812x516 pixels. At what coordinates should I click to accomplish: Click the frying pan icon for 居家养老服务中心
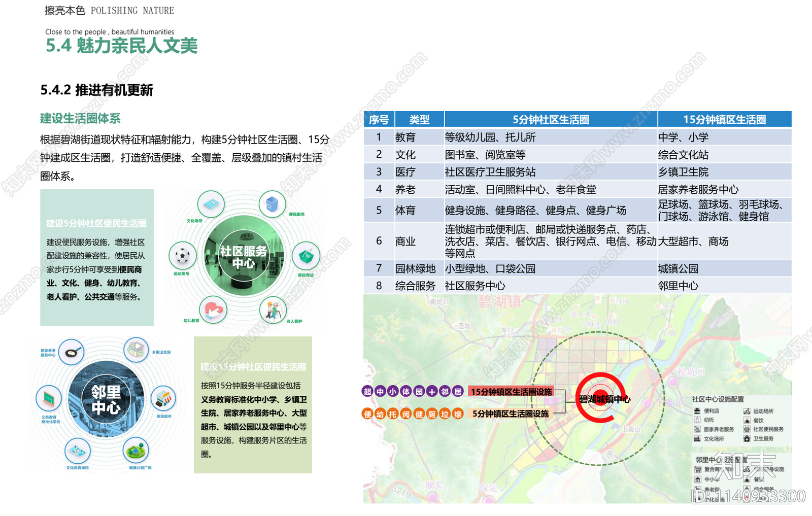click(71, 352)
